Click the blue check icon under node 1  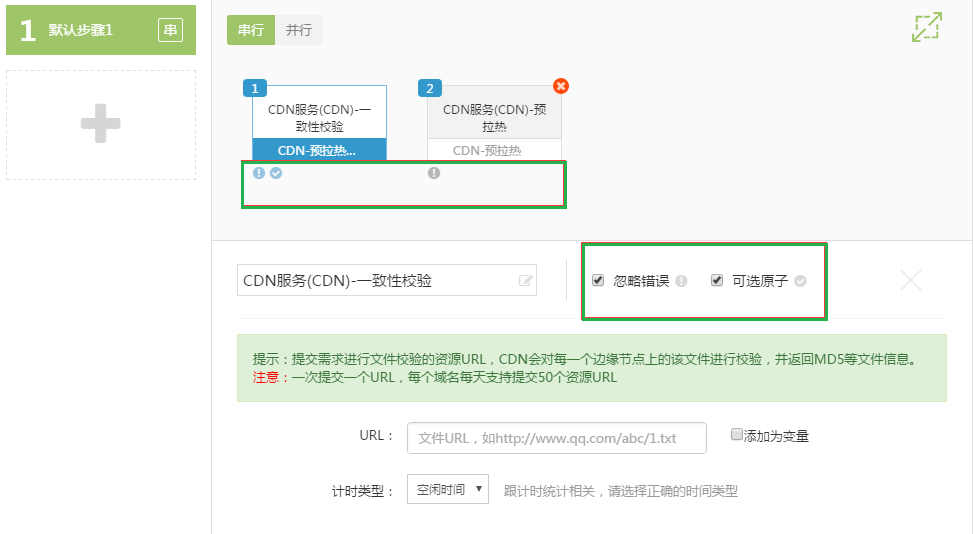click(x=276, y=173)
